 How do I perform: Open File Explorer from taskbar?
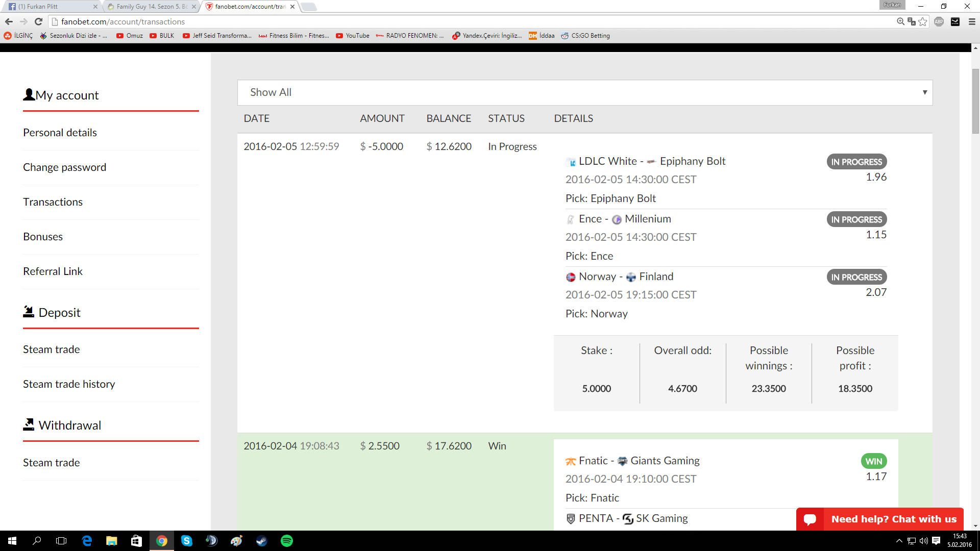(111, 541)
